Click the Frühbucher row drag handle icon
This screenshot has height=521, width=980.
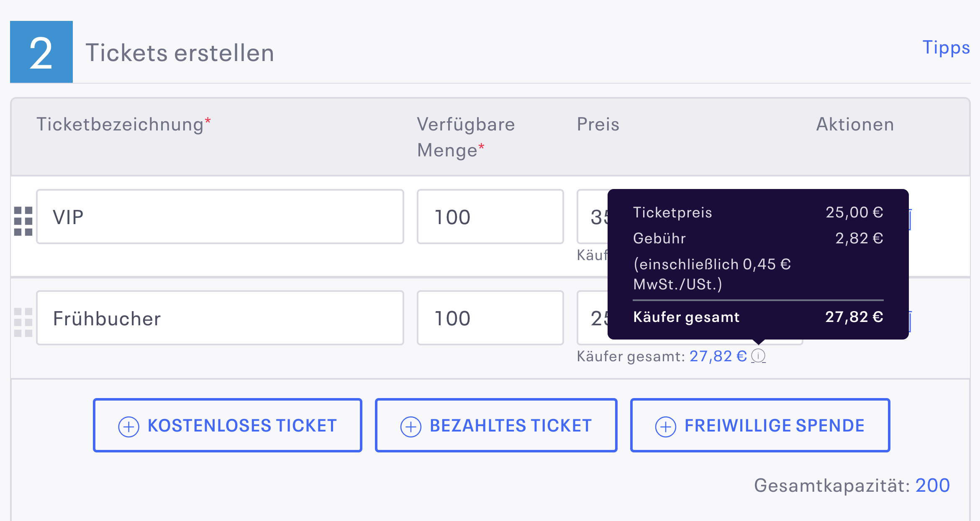(23, 322)
